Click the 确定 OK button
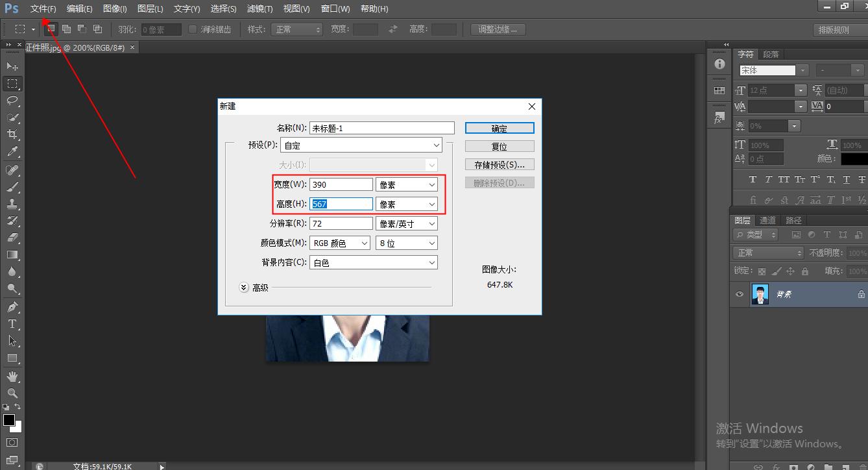Viewport: 868px width, 470px height. coord(499,128)
